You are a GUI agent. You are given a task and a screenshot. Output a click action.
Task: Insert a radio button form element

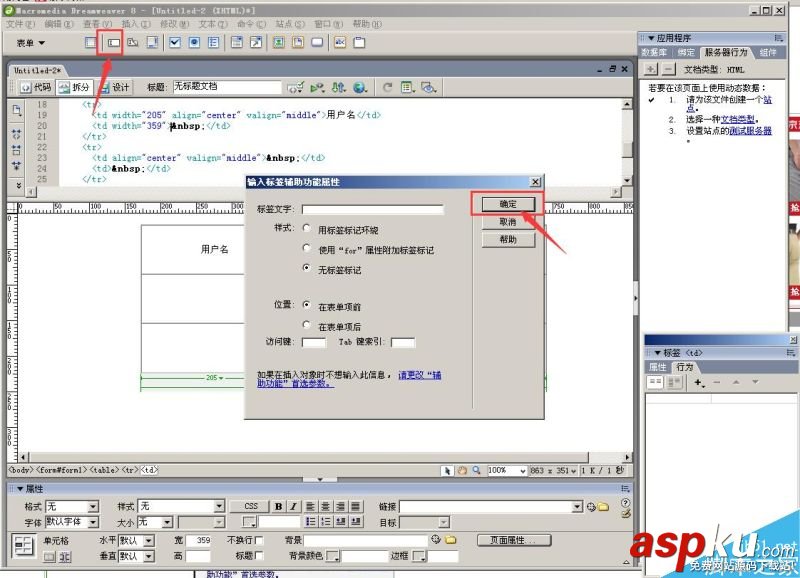[194, 43]
